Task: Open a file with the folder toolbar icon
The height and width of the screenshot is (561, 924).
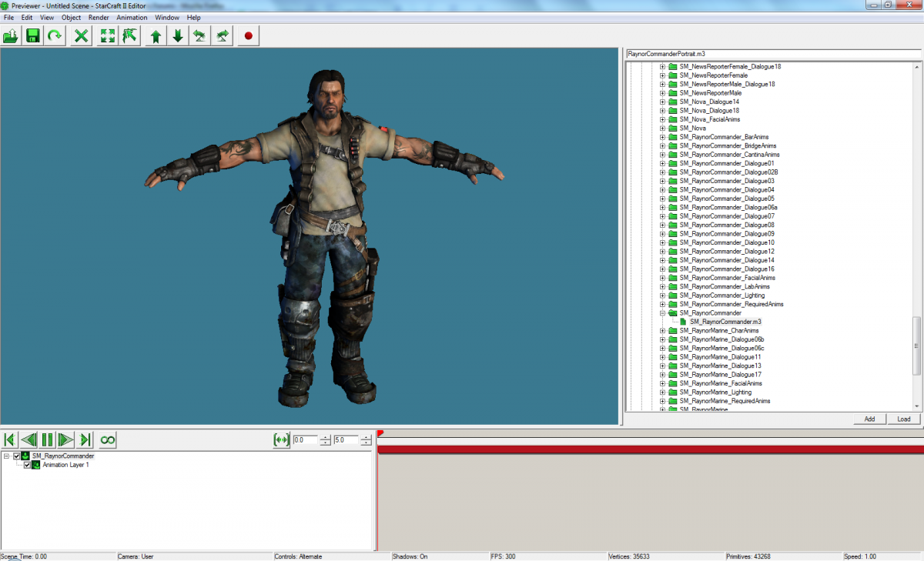Action: 11,35
